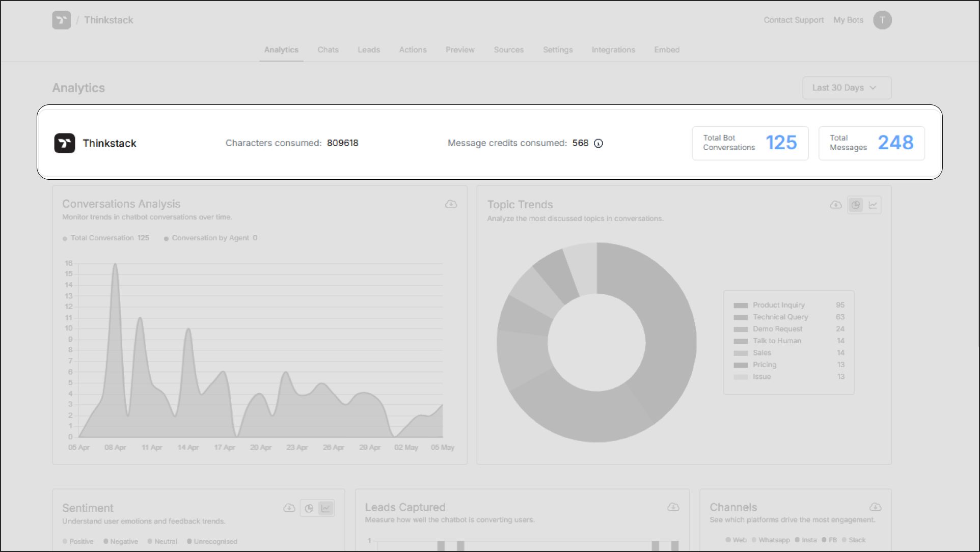Download Conversations Analysis chart data
The image size is (980, 552).
[x=451, y=204]
